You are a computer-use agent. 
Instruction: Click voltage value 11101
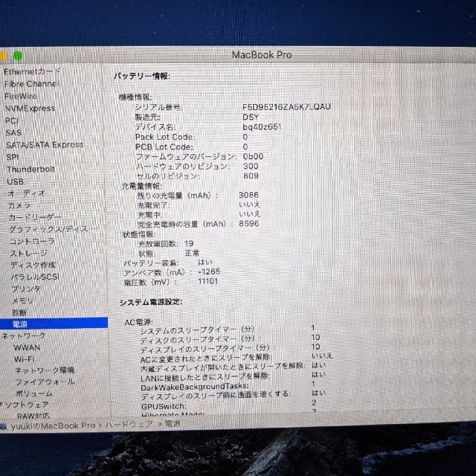pos(208,281)
